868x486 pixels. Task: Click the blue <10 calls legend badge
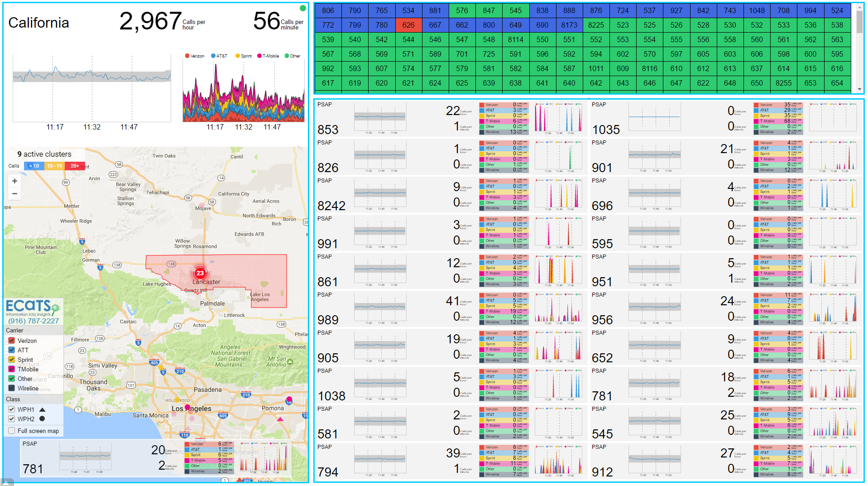coord(34,166)
